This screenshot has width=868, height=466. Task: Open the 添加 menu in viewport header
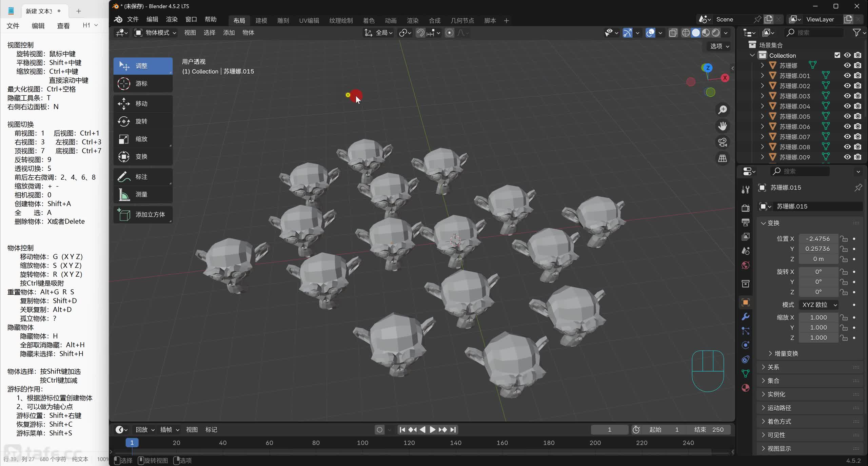coord(229,33)
